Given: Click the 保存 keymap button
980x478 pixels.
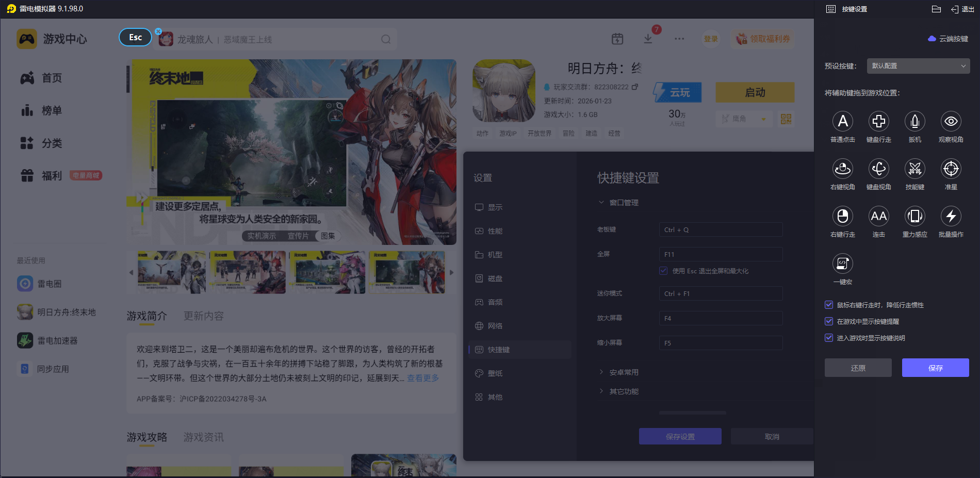Looking at the screenshot, I should [936, 368].
